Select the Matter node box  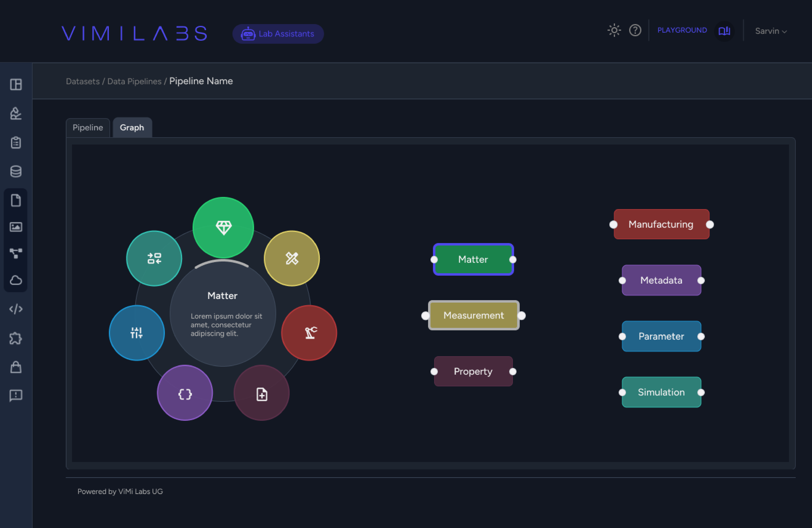[473, 259]
